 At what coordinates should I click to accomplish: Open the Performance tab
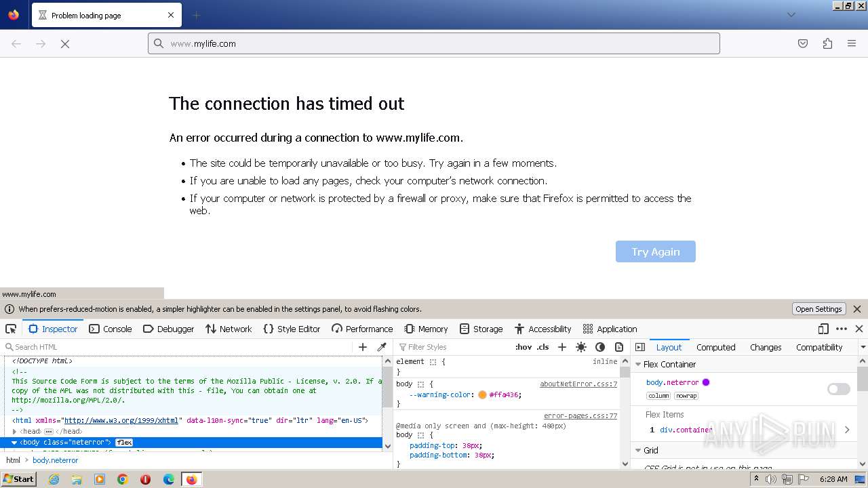[362, 329]
